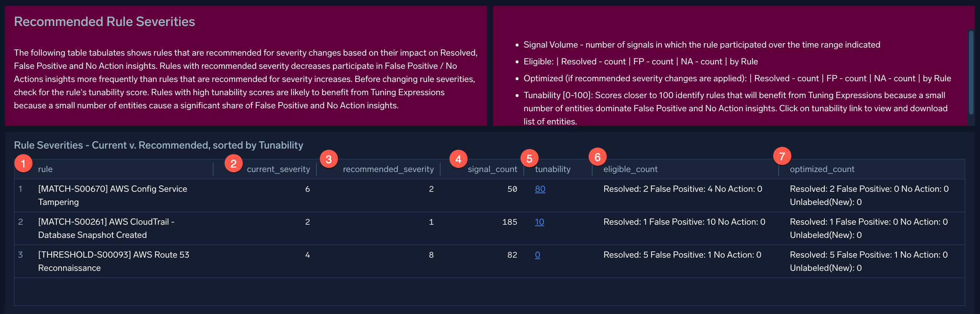980x314 pixels.
Task: Sort by the tunability column header
Action: pos(553,169)
